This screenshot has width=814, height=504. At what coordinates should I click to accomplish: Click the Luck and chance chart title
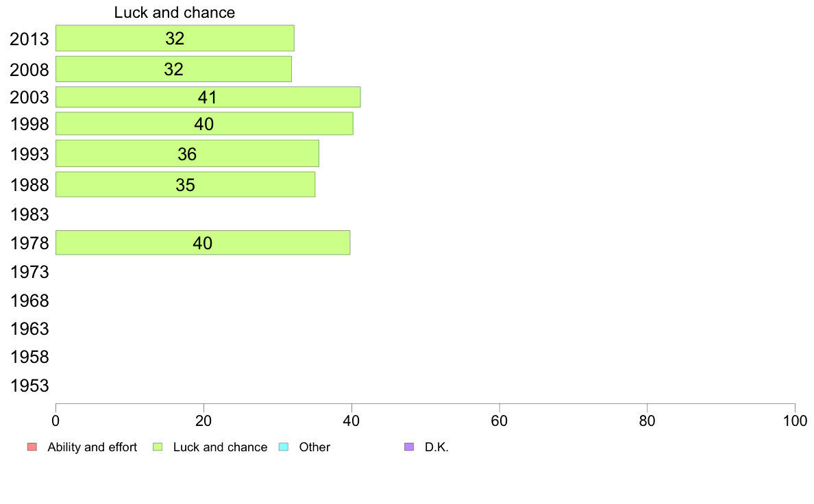[x=175, y=12]
